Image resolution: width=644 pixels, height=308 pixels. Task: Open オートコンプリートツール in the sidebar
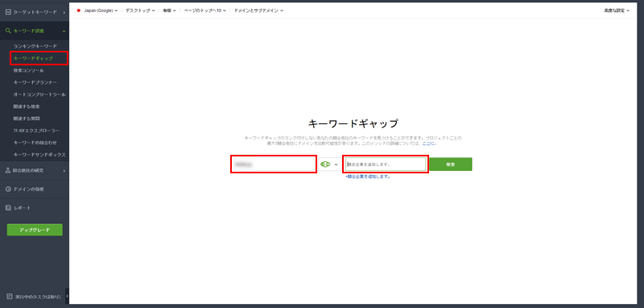39,94
